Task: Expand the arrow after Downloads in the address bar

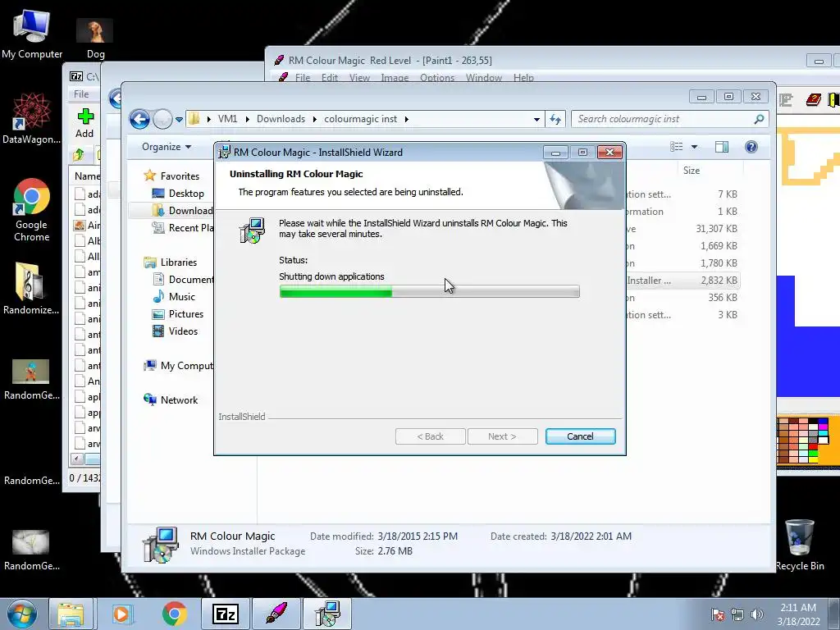Action: pos(315,119)
